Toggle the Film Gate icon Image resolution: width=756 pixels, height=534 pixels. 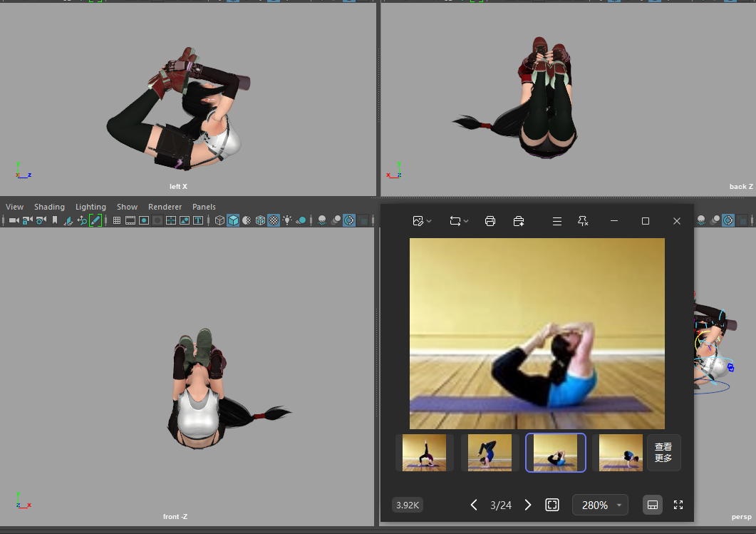(x=130, y=220)
